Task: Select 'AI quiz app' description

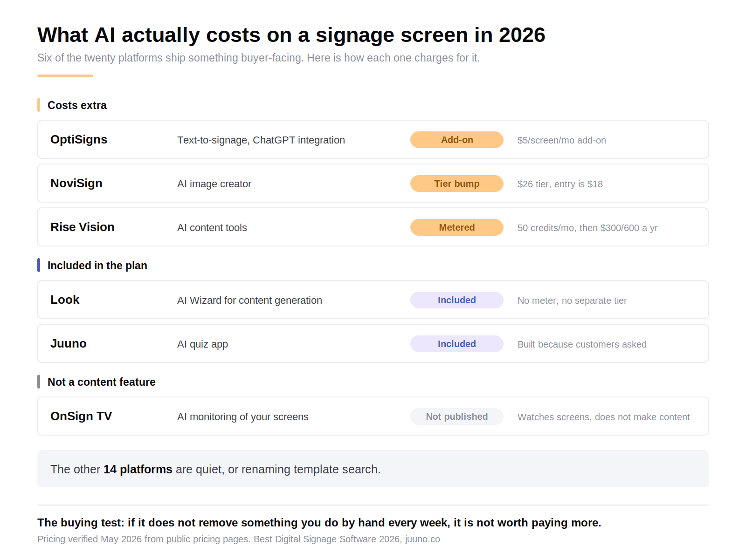Action: pyautogui.click(x=202, y=344)
